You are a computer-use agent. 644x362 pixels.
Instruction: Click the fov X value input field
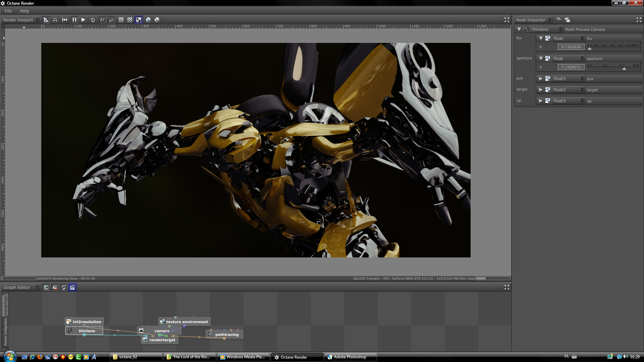(x=571, y=47)
